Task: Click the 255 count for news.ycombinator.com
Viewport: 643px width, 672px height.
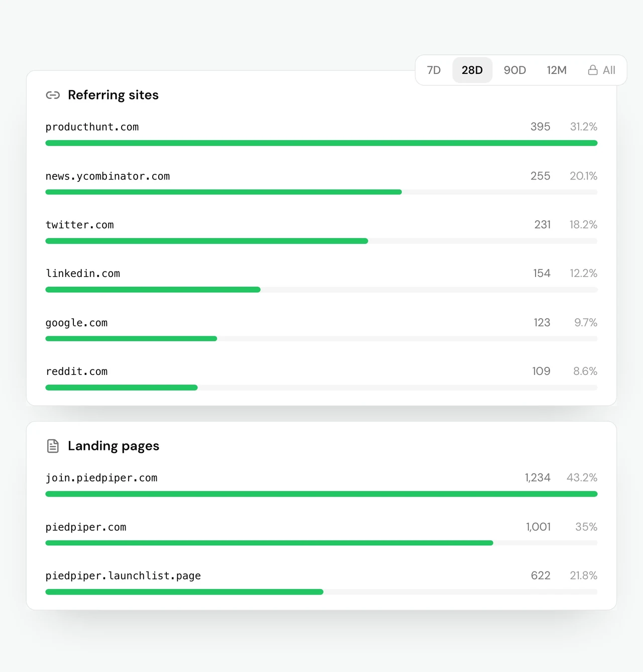Action: (x=541, y=176)
